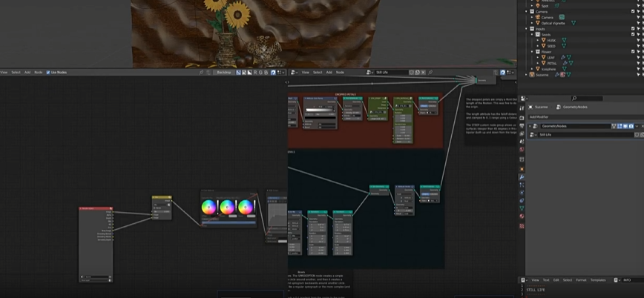
Task: Collapse the Seeds collection in outliner
Action: click(532, 35)
